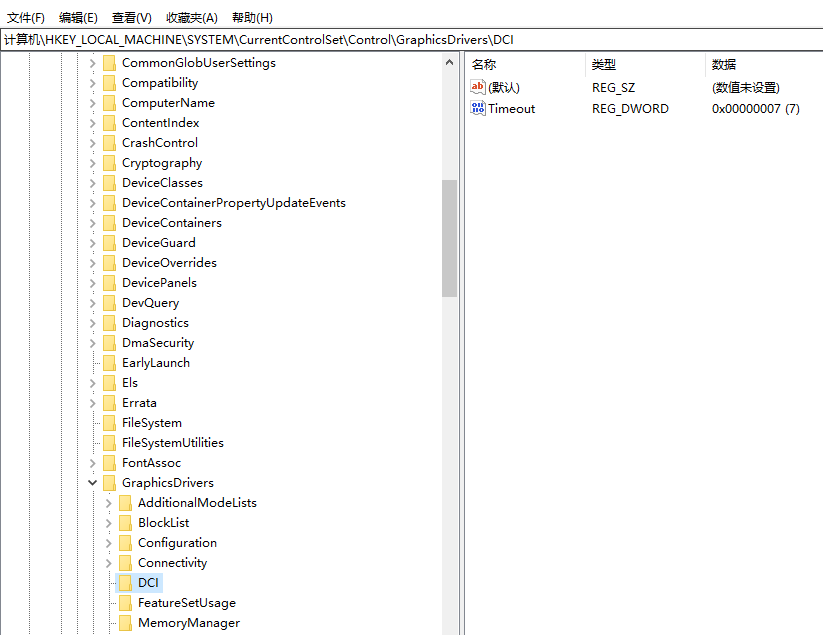This screenshot has width=823, height=635.
Task: Click the FileSystem folder icon
Action: [109, 423]
